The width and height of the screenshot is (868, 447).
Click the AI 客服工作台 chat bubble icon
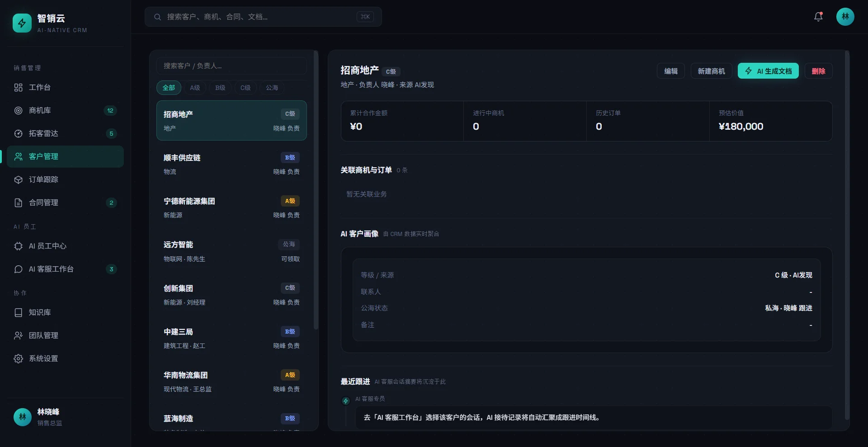(x=18, y=269)
